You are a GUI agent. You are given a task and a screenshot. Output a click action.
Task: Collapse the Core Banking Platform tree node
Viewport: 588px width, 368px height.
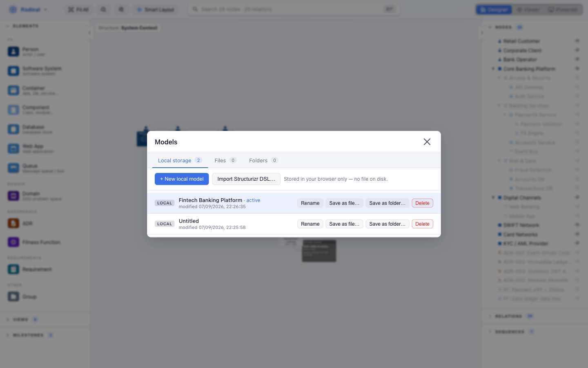493,69
